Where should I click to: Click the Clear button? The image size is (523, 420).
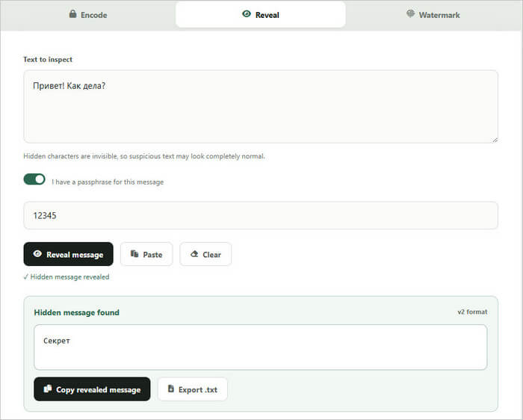[x=205, y=254]
